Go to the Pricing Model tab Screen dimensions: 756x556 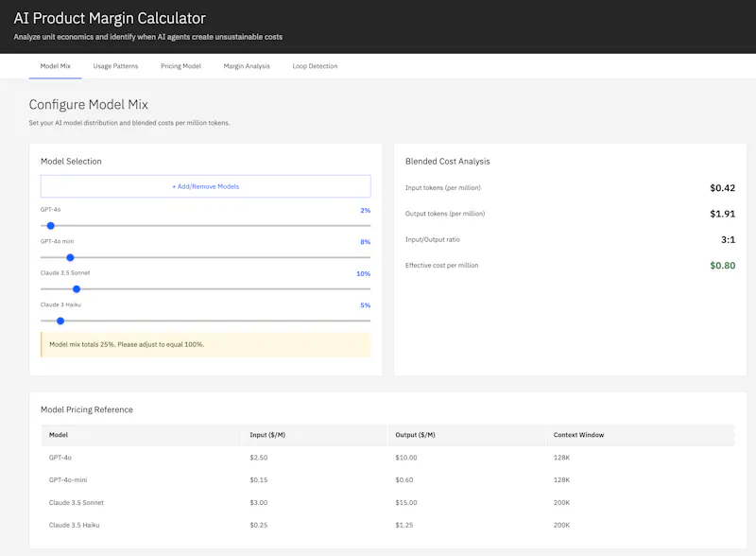tap(180, 66)
